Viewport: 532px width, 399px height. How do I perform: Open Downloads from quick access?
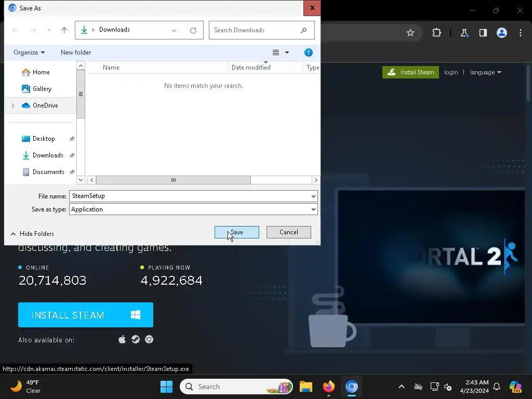tap(47, 155)
